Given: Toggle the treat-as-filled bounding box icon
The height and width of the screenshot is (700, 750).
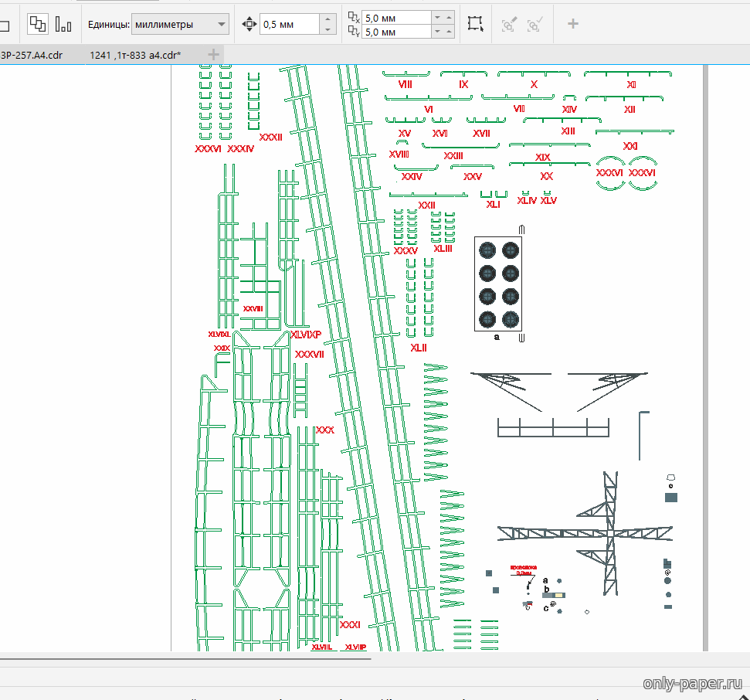Looking at the screenshot, I should 475,24.
